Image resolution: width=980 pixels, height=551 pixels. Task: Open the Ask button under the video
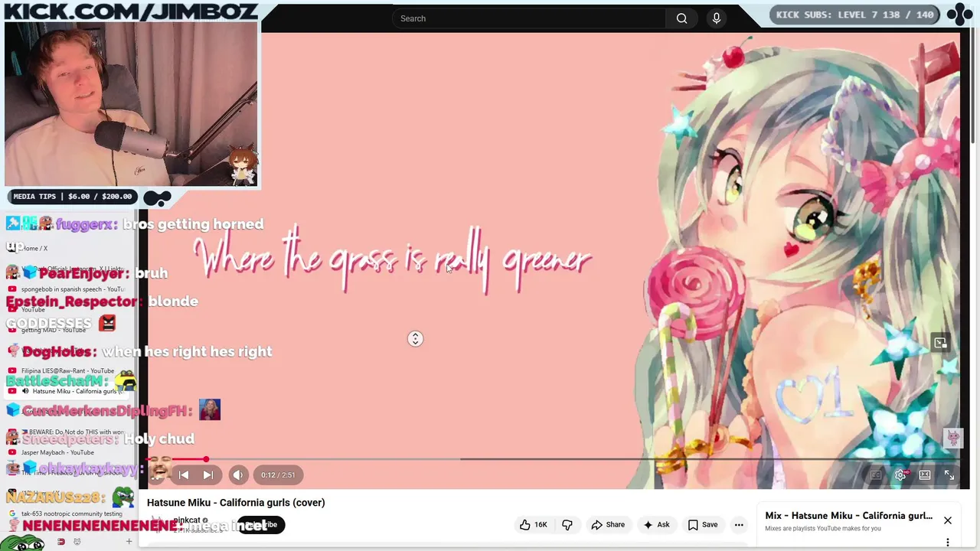coord(656,525)
